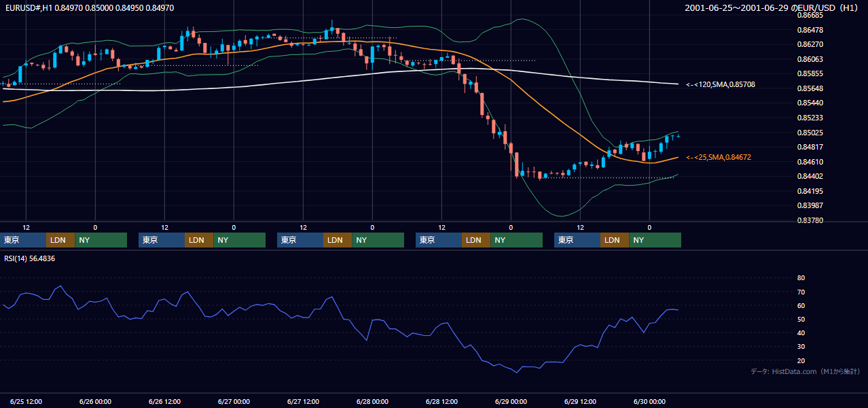This screenshot has width=868, height=408.
Task: Click price axis label 0.85855
Action: [x=810, y=73]
